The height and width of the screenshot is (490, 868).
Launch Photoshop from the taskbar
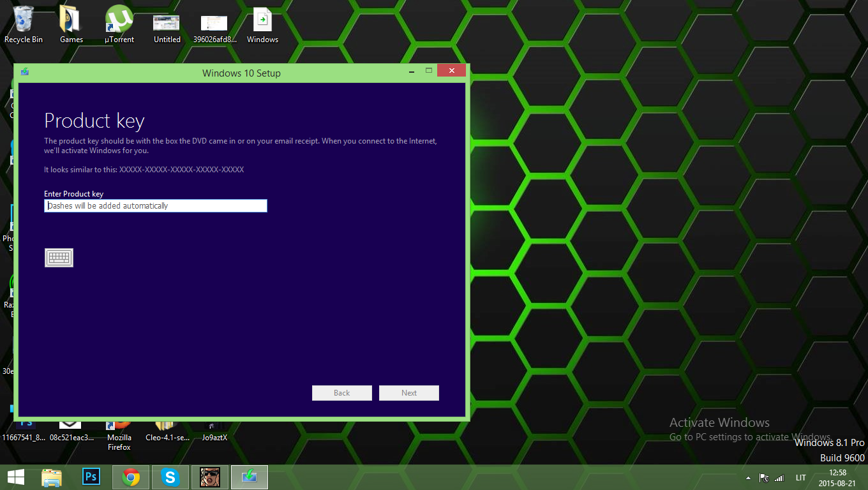pos(91,477)
